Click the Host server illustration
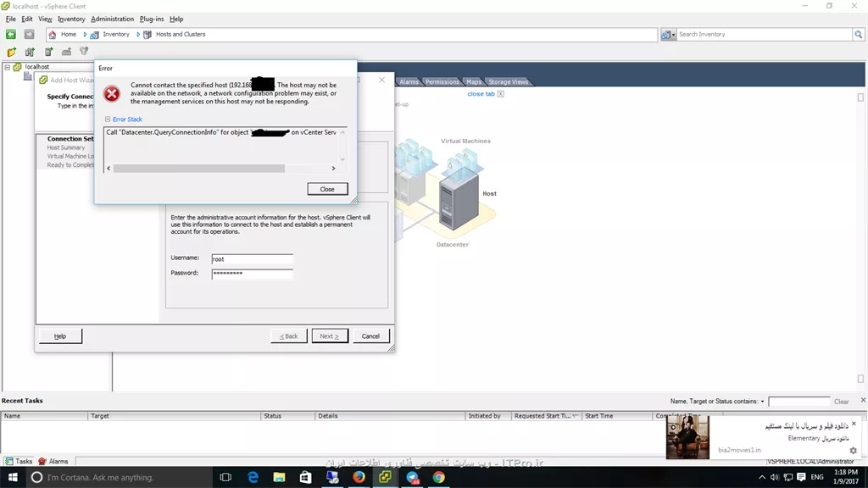Viewport: 868px width, 488px height. tap(459, 199)
